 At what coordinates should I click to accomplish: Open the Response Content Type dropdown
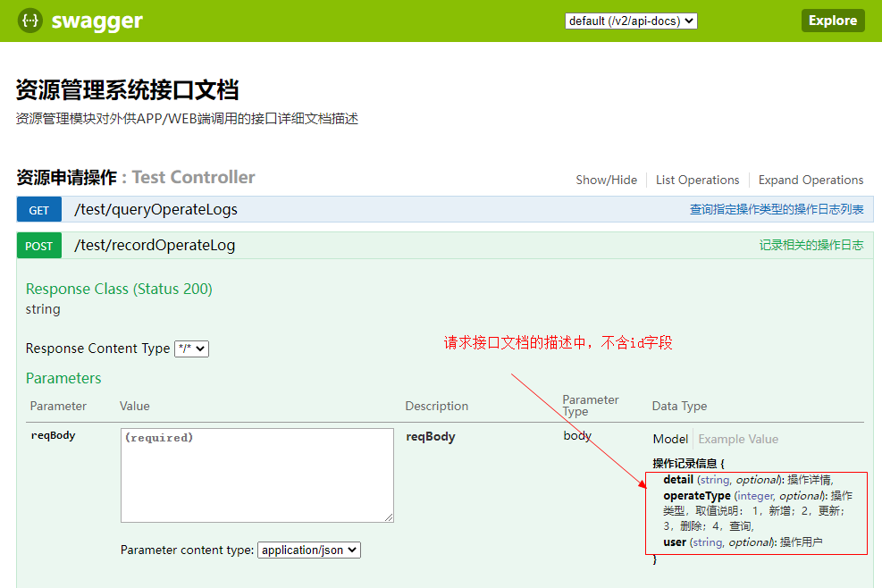192,349
